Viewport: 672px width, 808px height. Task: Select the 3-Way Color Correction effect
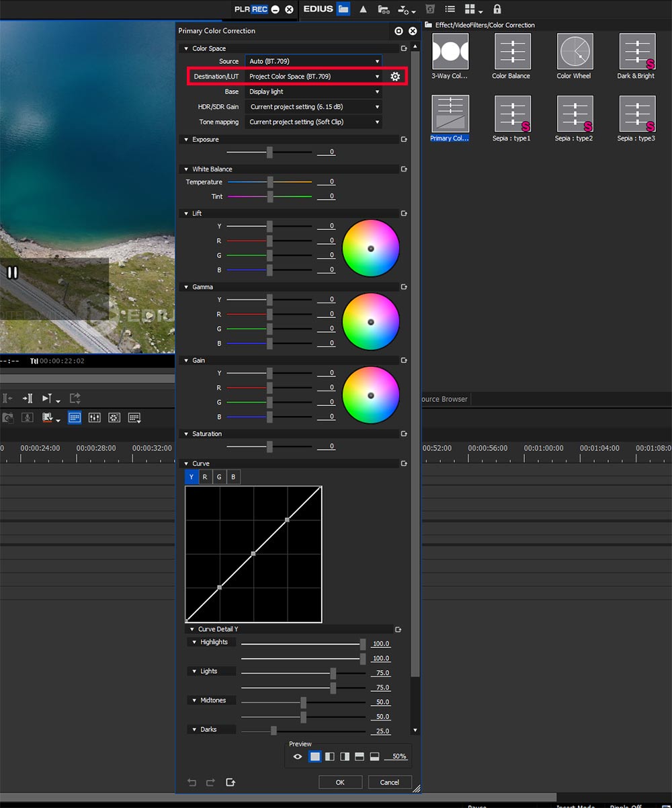point(450,52)
